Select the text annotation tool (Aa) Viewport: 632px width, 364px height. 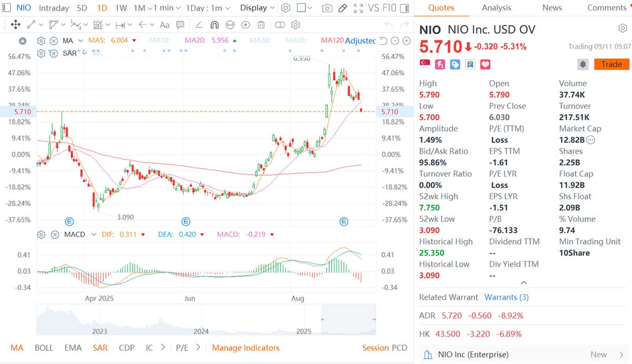164,25
